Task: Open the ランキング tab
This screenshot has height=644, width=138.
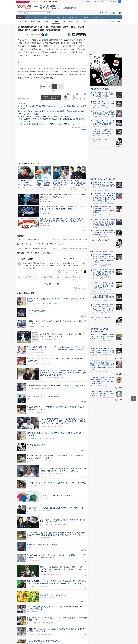Action: click(86, 17)
